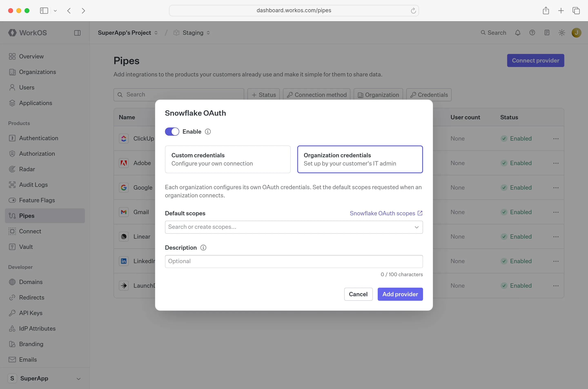Click the browser share icon
Viewport: 588px width, 389px height.
[546, 10]
